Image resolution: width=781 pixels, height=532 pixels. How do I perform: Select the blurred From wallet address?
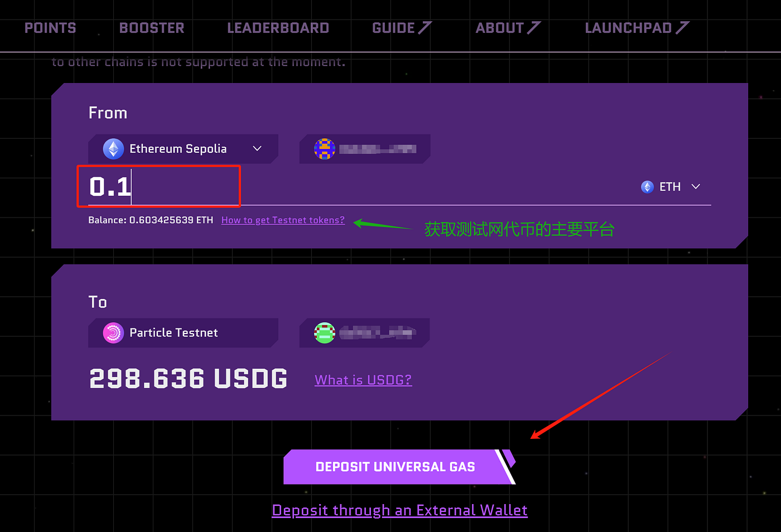pos(378,149)
